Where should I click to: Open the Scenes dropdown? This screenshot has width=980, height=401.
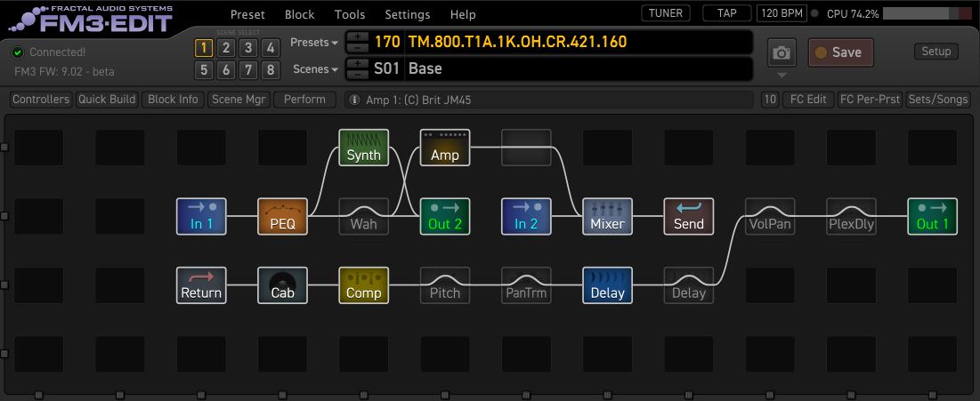click(316, 69)
